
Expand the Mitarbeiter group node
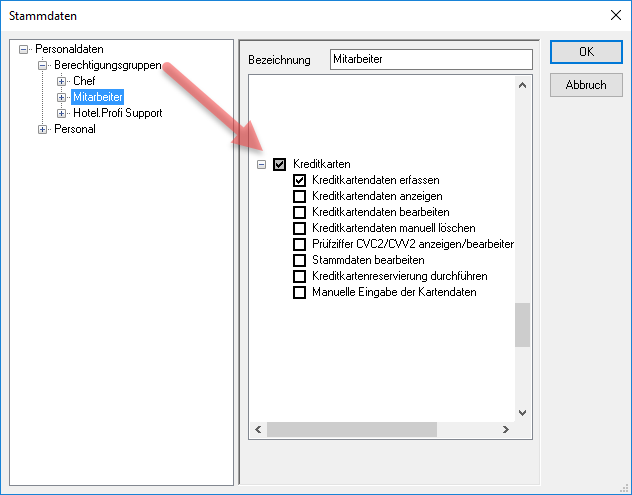(x=61, y=97)
